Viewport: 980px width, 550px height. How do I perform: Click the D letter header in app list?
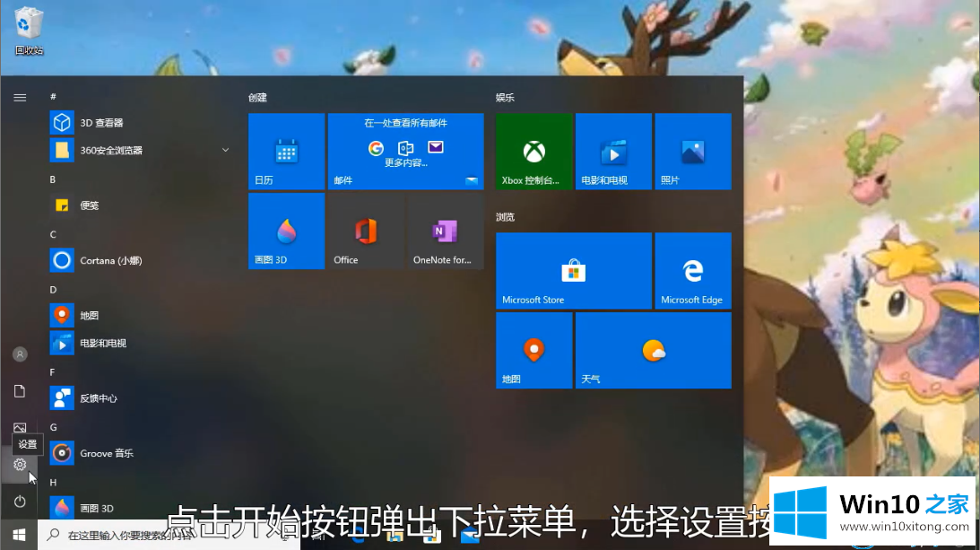[x=53, y=290]
